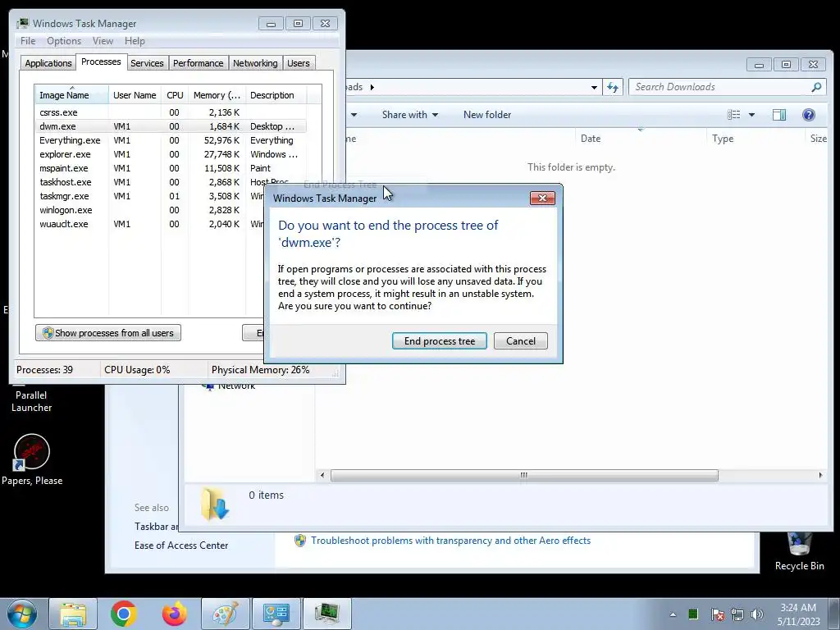
Task: Click New folder in Explorer toolbar
Action: pos(487,115)
